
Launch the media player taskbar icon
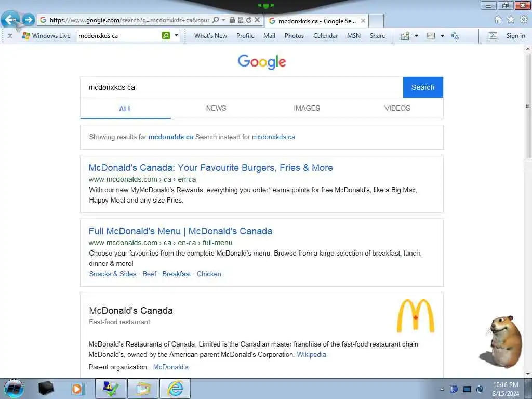tap(77, 389)
